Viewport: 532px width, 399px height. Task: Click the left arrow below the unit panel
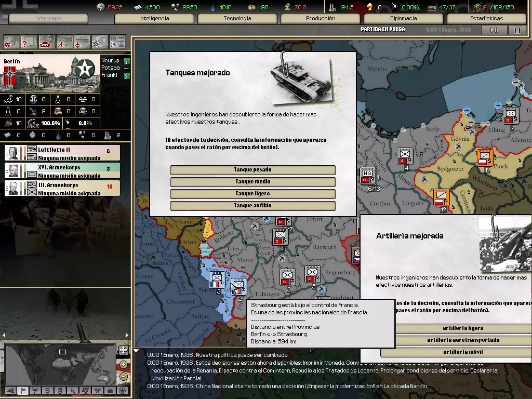(4, 335)
